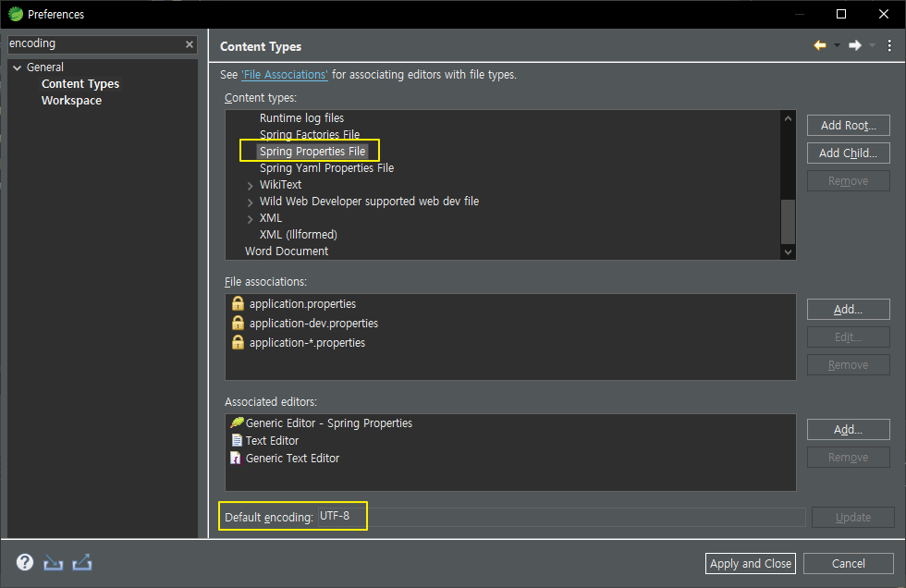Viewport: 906px width, 588px height.
Task: Select XML content type row
Action: click(271, 218)
